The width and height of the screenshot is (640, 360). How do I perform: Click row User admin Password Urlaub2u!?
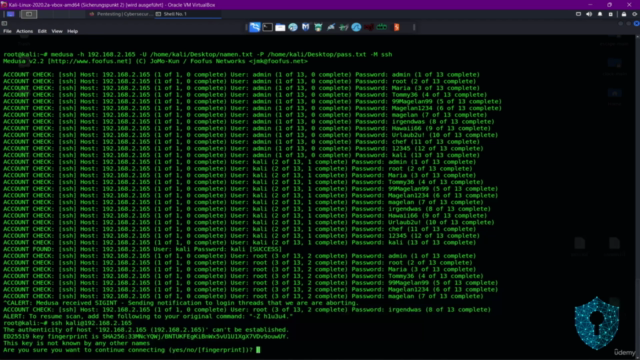[251, 135]
